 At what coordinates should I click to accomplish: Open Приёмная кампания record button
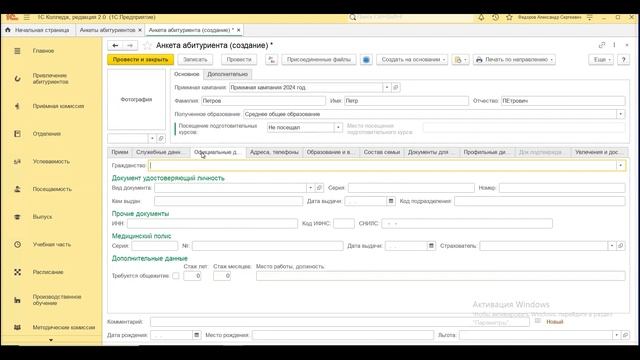(x=395, y=87)
